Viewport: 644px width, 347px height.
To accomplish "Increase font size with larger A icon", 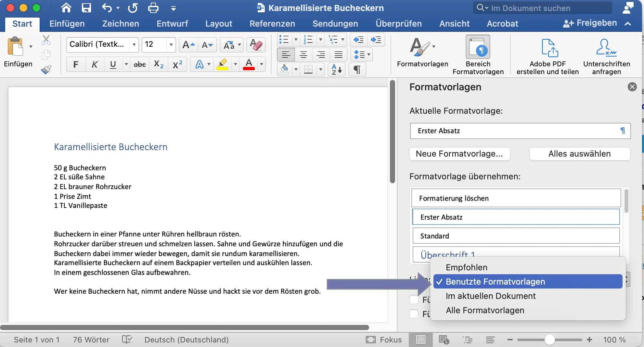I will 188,45.
